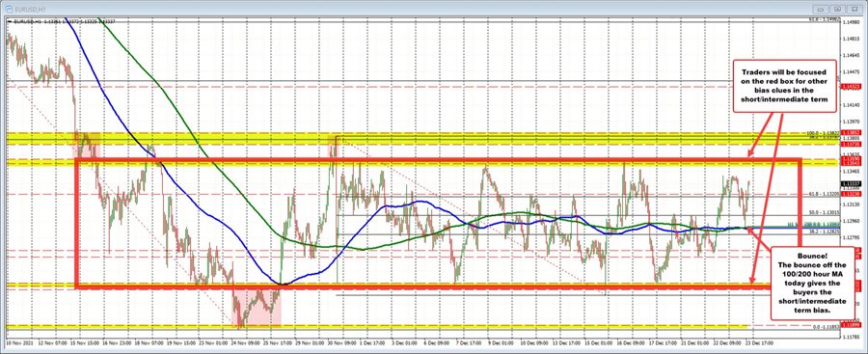This screenshot has width=868, height=354.
Task: Click the red price label 1.14323
Action: (851, 87)
